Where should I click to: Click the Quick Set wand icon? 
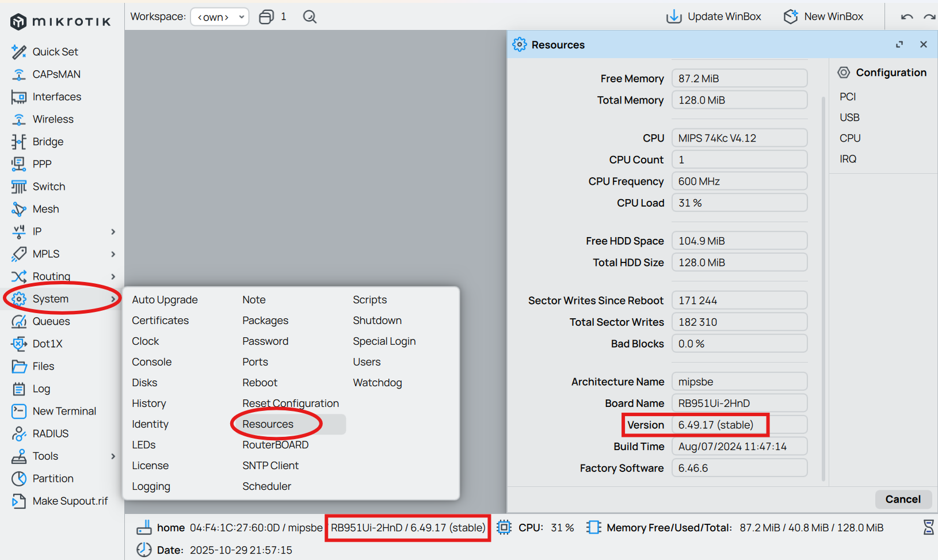[x=19, y=52]
